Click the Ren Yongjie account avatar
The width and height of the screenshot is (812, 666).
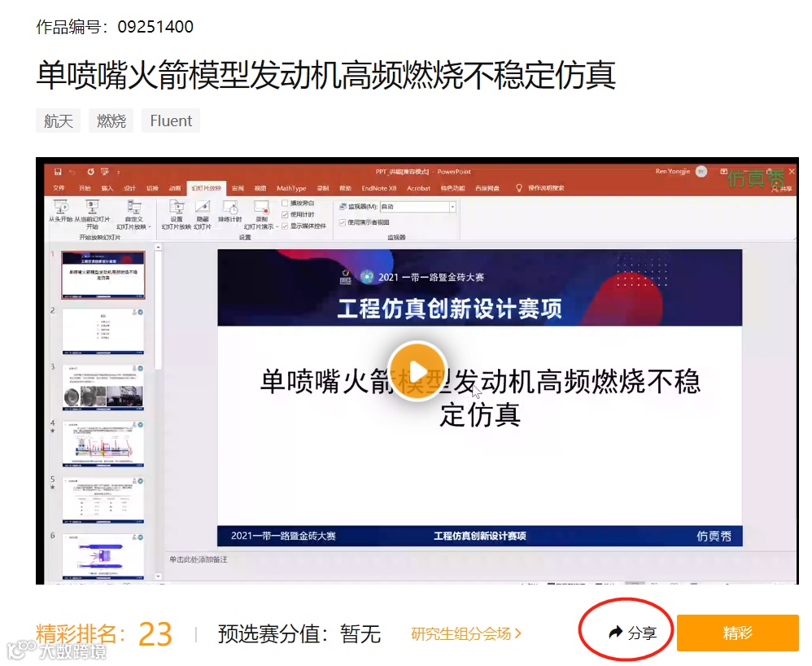click(701, 172)
